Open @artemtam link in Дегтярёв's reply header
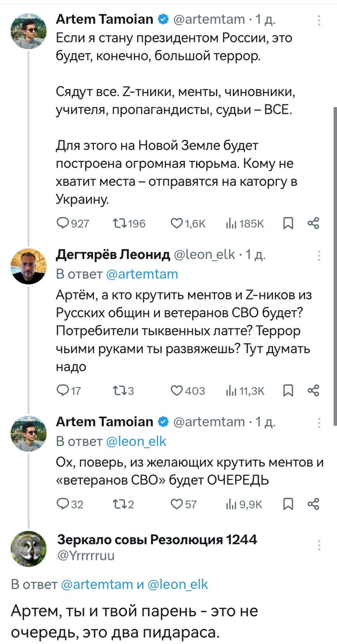The width and height of the screenshot is (337, 644). pyautogui.click(x=142, y=274)
